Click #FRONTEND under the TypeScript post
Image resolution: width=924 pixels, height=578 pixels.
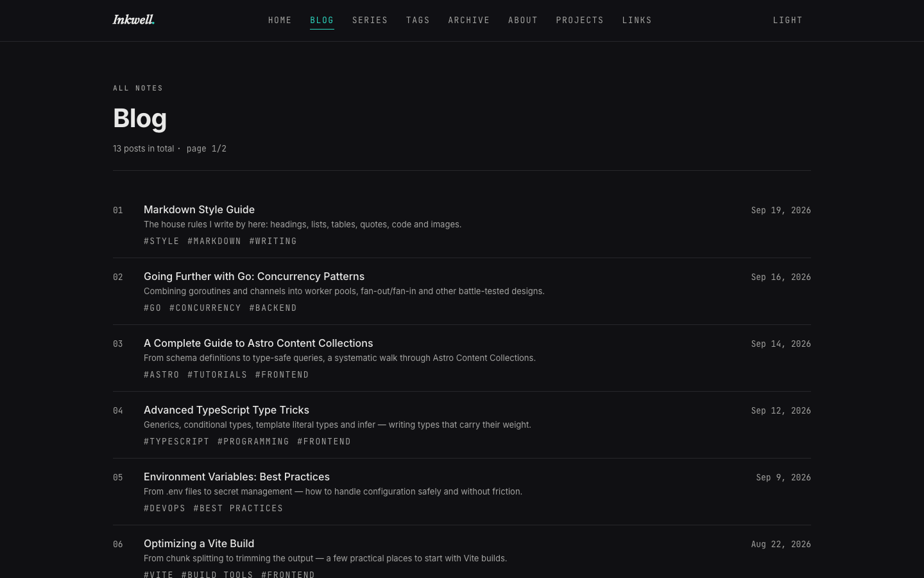click(x=324, y=442)
